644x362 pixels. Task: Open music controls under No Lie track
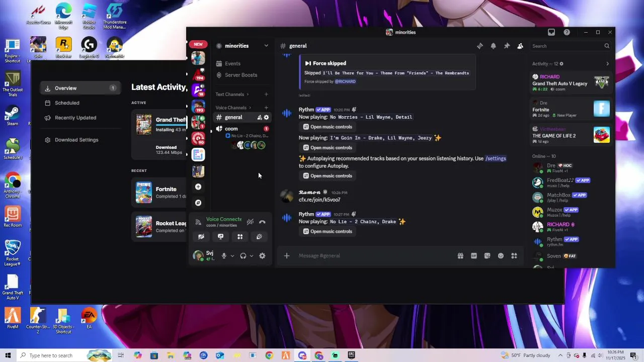pyautogui.click(x=327, y=232)
